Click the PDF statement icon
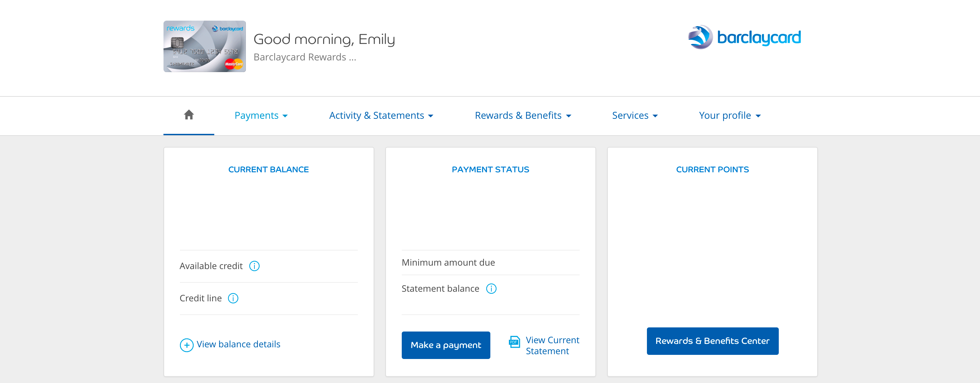 tap(514, 342)
